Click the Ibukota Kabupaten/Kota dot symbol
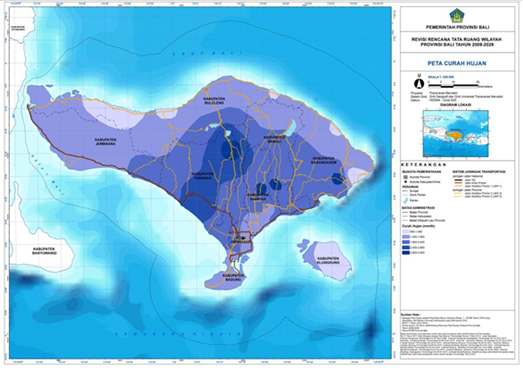This screenshot has width=523, height=370. coord(406,182)
